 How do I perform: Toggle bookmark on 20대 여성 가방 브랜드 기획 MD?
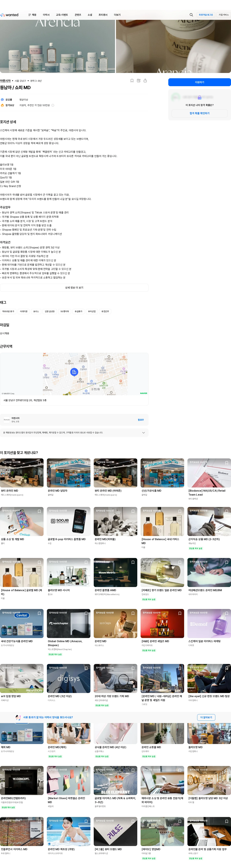pyautogui.click(x=133, y=668)
